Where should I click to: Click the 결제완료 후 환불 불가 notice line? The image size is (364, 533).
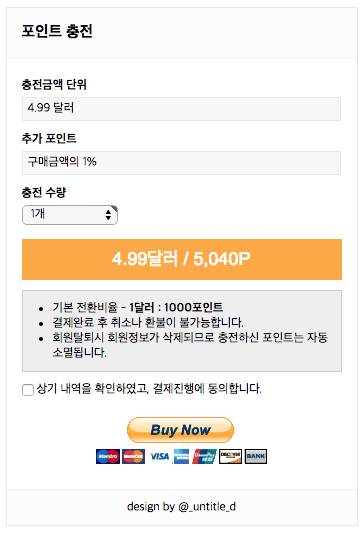pyautogui.click(x=148, y=322)
